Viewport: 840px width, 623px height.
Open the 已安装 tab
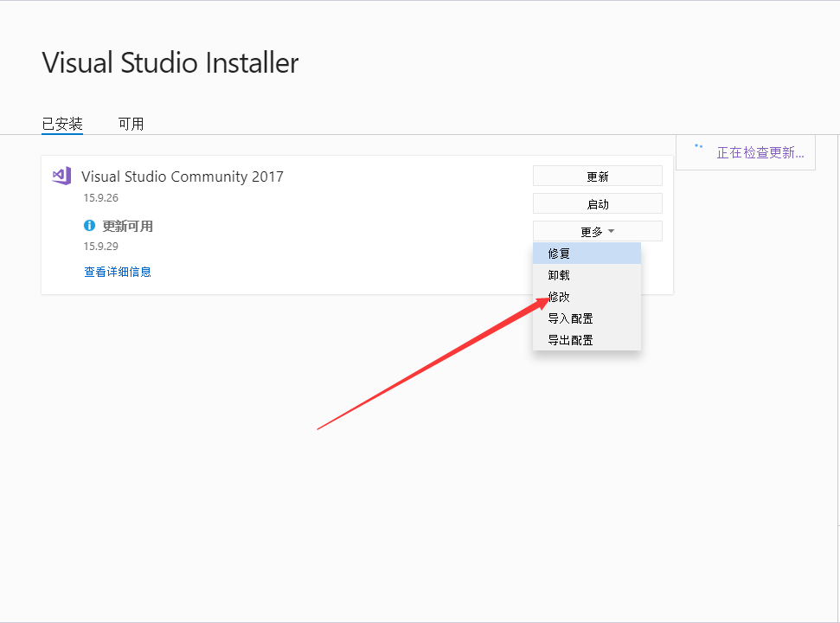[62, 125]
